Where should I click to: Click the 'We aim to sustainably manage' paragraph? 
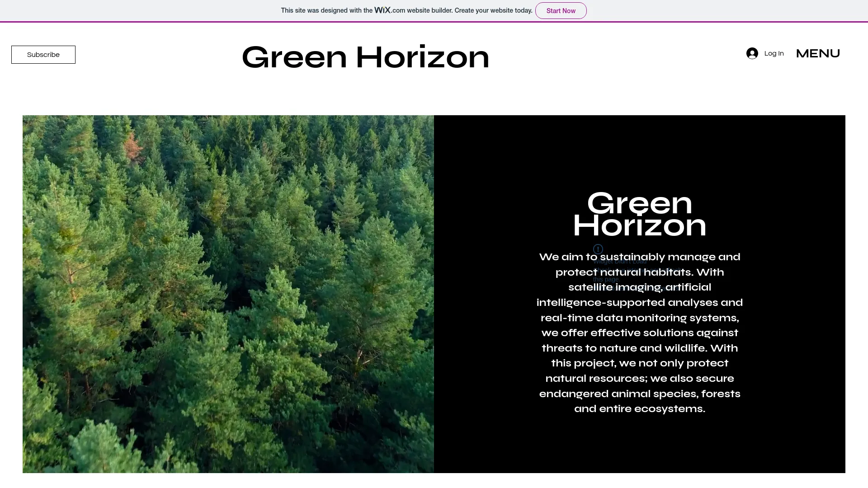[x=640, y=333]
